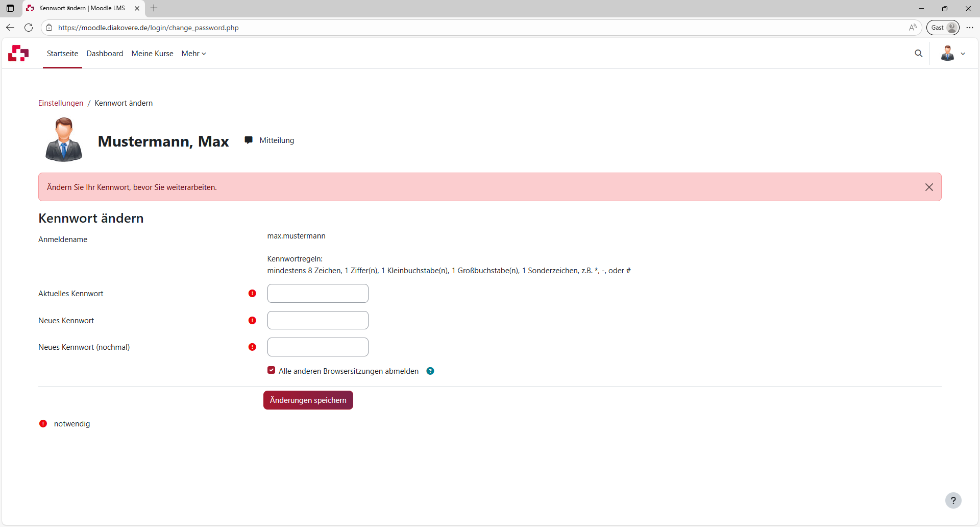The width and height of the screenshot is (980, 527).
Task: Dismiss the pink password change alert
Action: [x=929, y=187]
